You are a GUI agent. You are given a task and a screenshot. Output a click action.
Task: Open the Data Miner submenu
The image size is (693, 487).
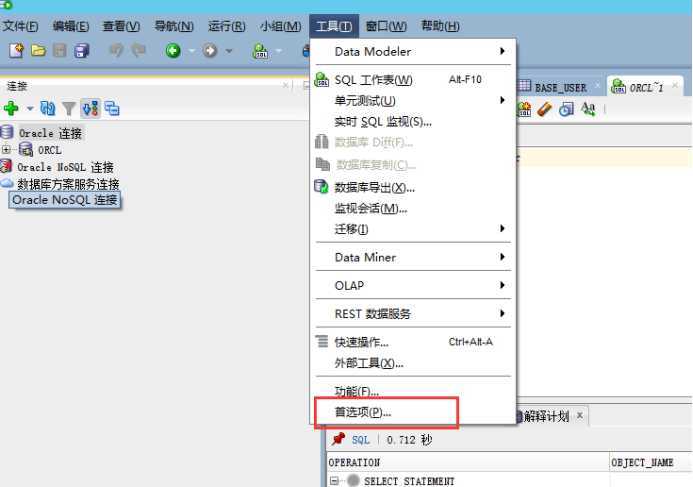click(x=413, y=257)
